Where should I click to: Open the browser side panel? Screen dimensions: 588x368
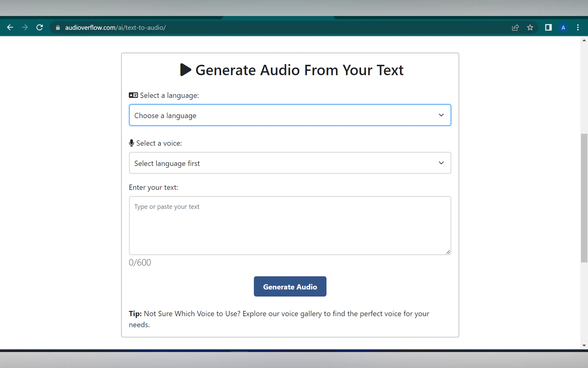(x=548, y=28)
